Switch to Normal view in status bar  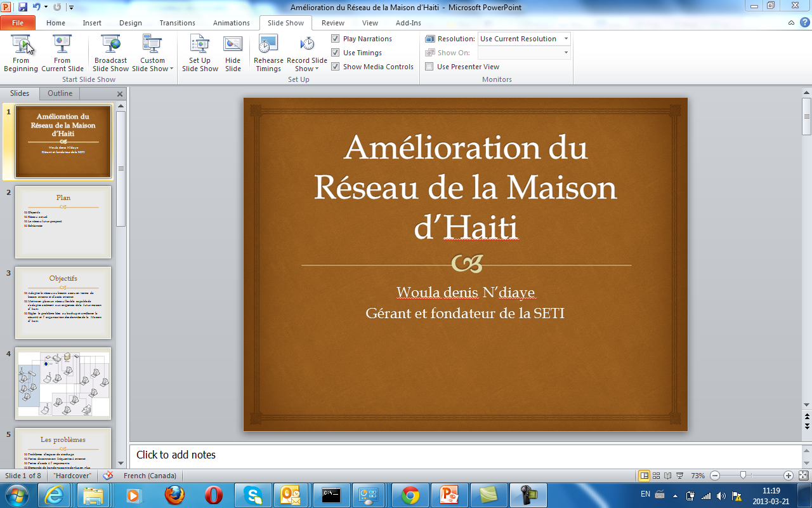tap(645, 476)
